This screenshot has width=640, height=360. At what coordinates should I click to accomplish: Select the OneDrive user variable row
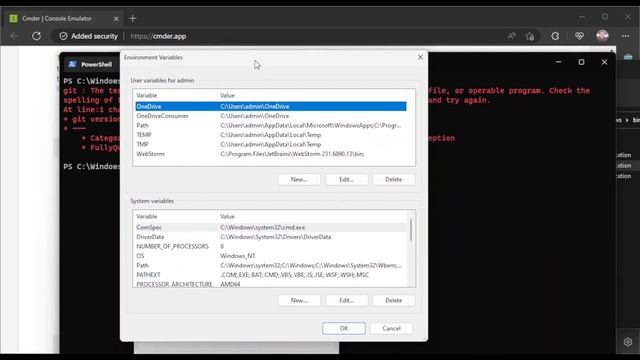tap(271, 106)
